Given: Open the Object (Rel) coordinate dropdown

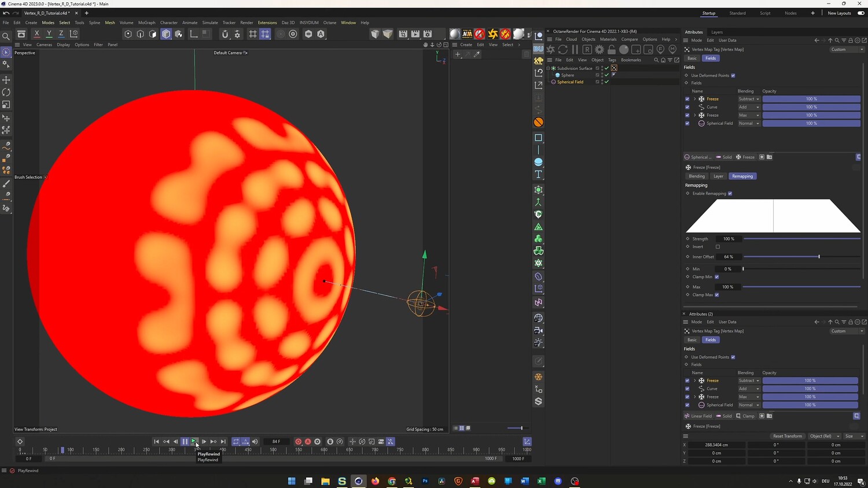Looking at the screenshot, I should click(x=825, y=436).
